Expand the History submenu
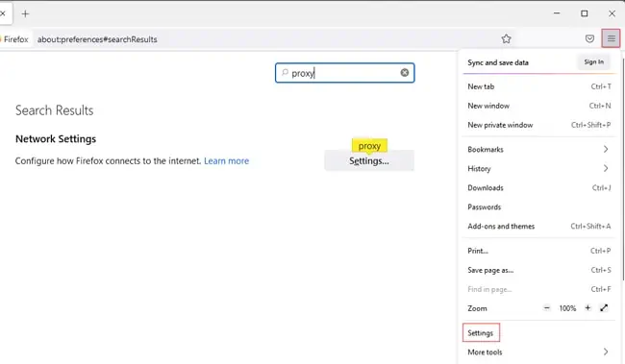 [x=538, y=168]
